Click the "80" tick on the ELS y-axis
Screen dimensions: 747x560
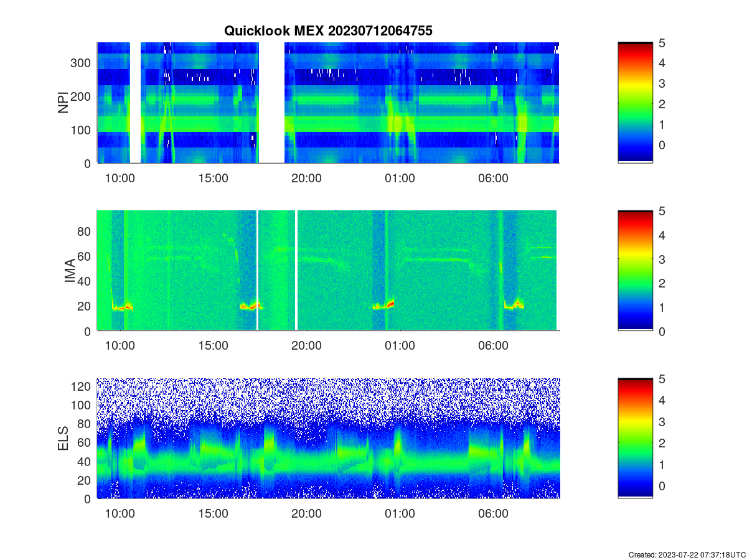pyautogui.click(x=85, y=424)
